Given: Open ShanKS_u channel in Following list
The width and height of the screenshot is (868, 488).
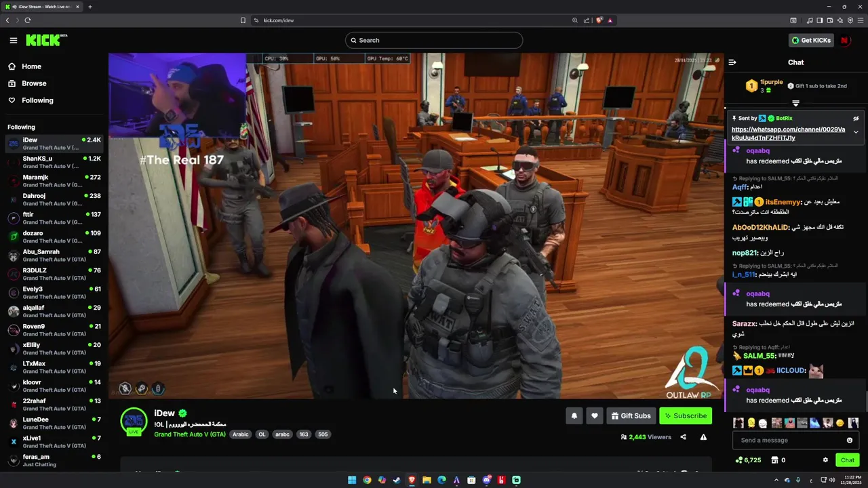Looking at the screenshot, I should (x=53, y=162).
